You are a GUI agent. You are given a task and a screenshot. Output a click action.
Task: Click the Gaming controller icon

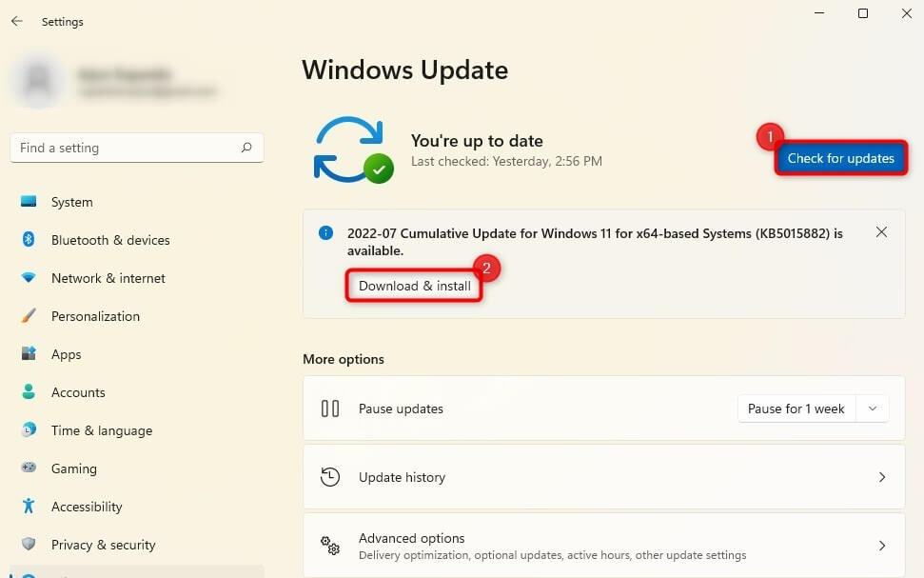[x=29, y=468]
